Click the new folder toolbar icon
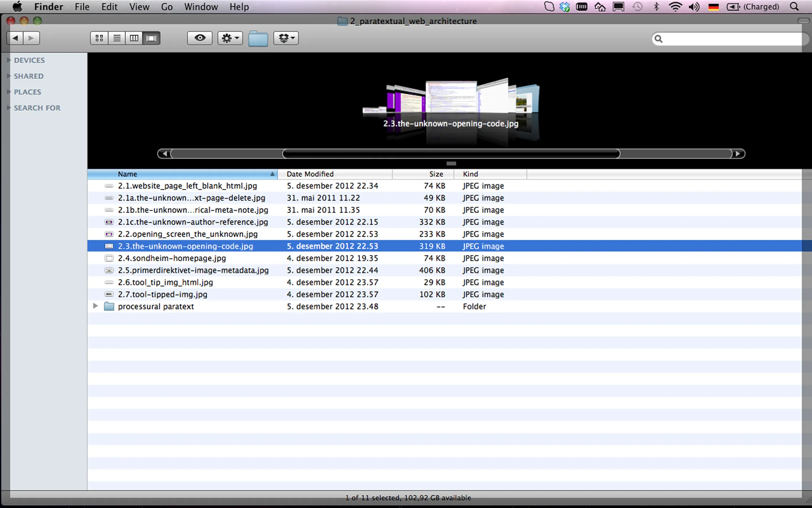Viewport: 812px width, 508px height. 258,38
